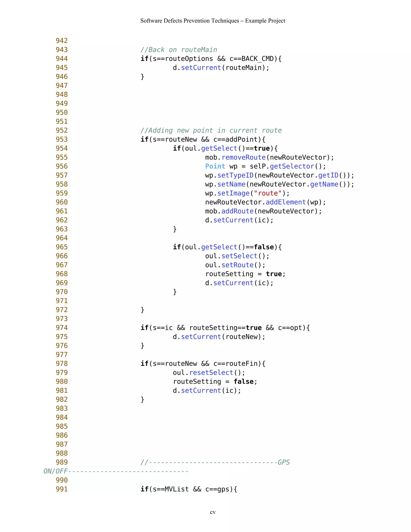Viewport: 411px width, 532px height.
Task: Click the page header title text
Action: (x=213, y=21)
